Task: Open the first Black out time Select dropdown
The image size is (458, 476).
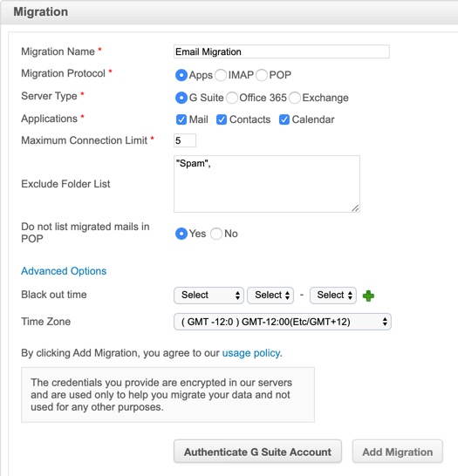Action: click(209, 296)
